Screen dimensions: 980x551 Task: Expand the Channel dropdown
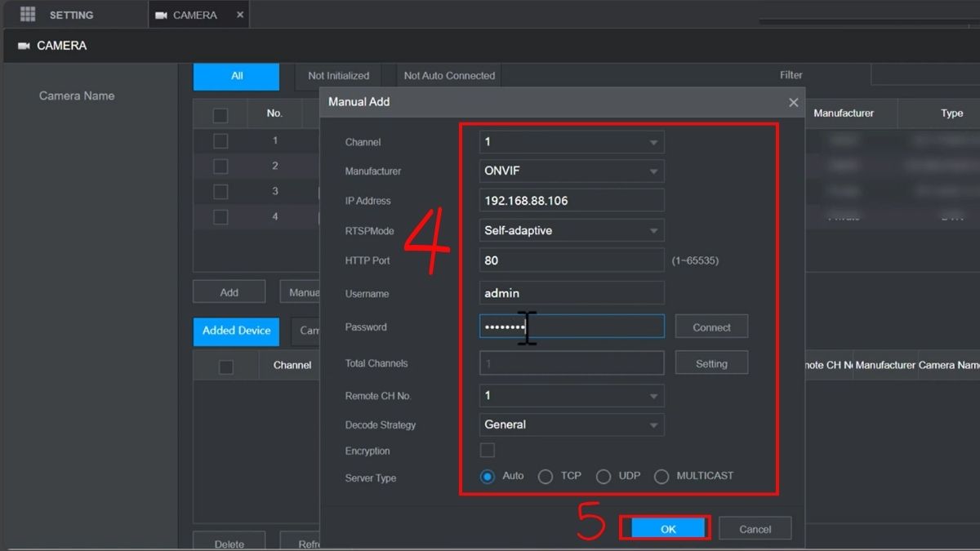click(x=572, y=142)
